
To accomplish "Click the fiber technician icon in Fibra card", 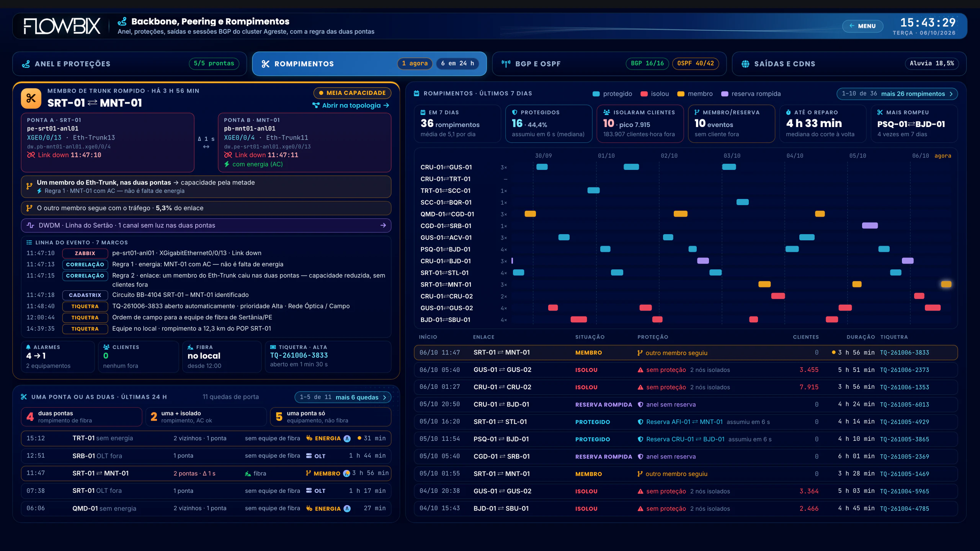I will [190, 347].
